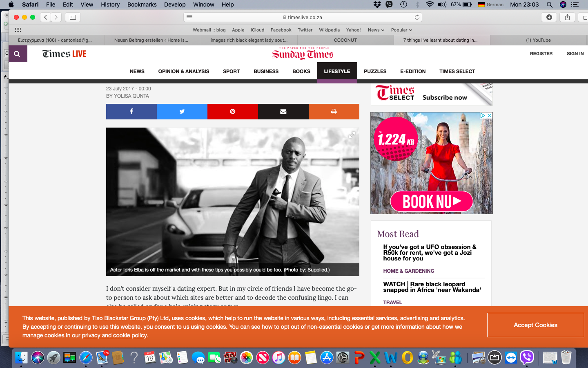Click the Sunday Times logo
Image resolution: width=588 pixels, height=368 pixels.
[x=303, y=53]
